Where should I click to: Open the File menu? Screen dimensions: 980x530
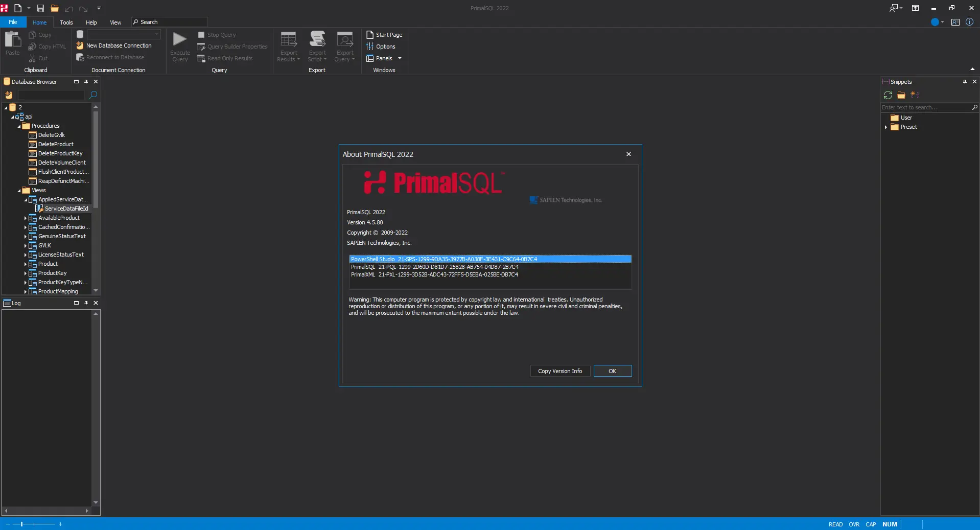(x=13, y=22)
